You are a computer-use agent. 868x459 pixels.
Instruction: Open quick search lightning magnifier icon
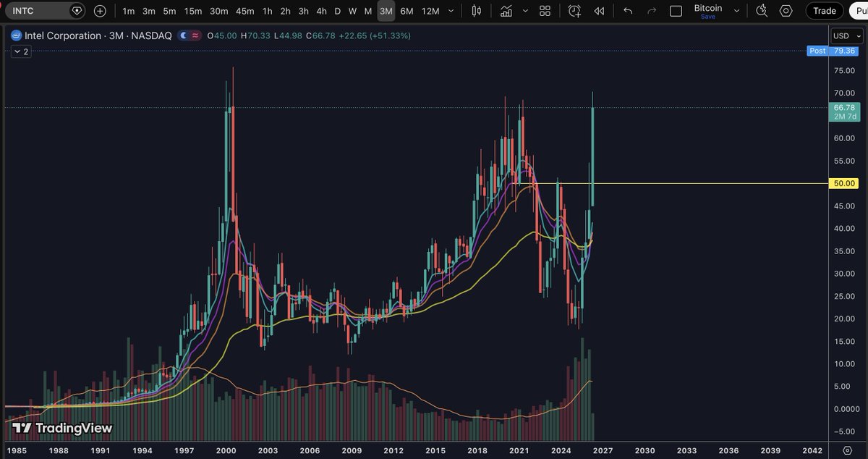761,11
